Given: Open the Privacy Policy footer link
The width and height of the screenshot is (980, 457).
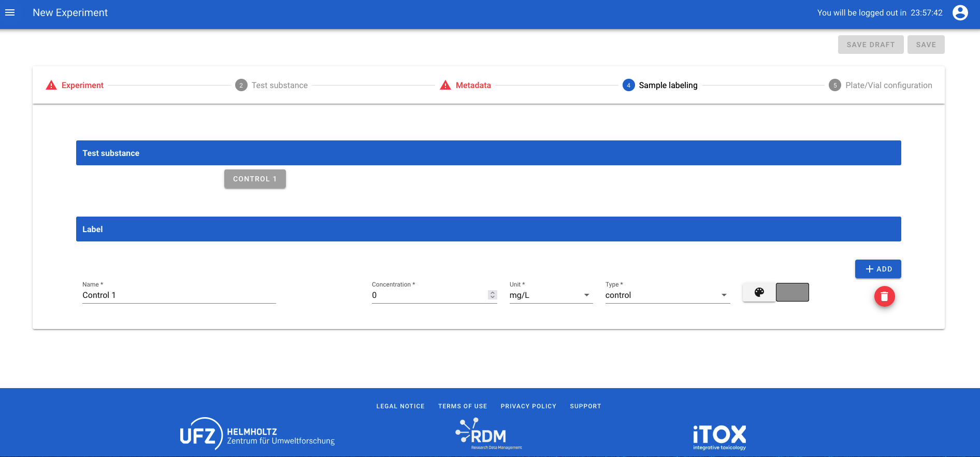Looking at the screenshot, I should pyautogui.click(x=528, y=406).
